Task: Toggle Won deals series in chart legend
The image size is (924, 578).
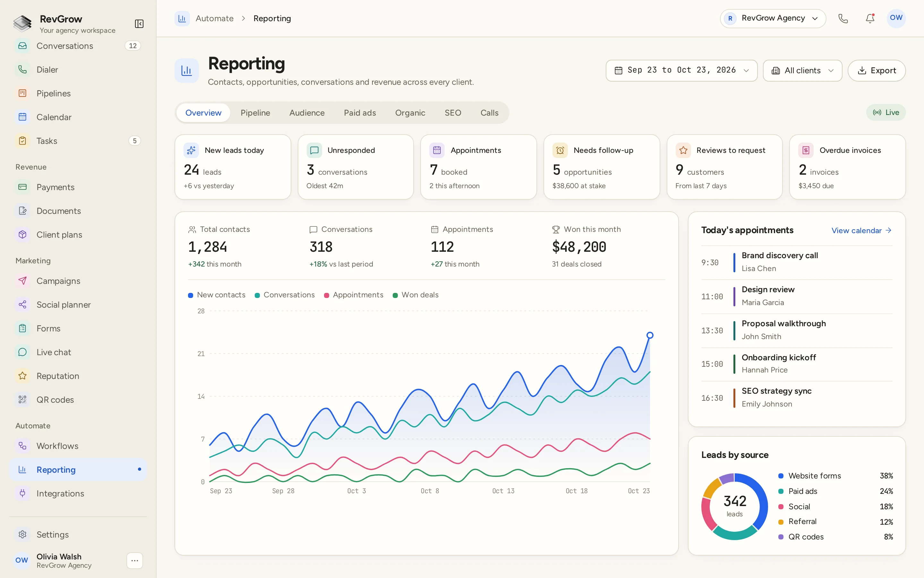Action: pos(415,295)
